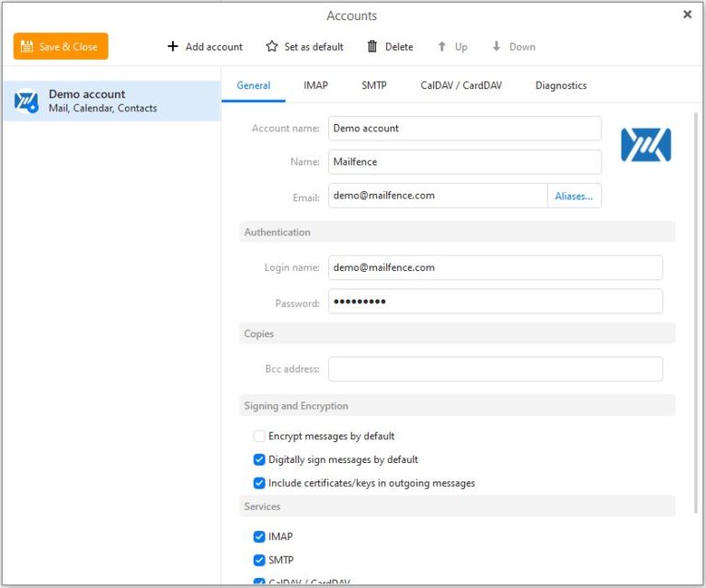The width and height of the screenshot is (706, 588).
Task: Click into the Bcc address field
Action: (x=495, y=369)
